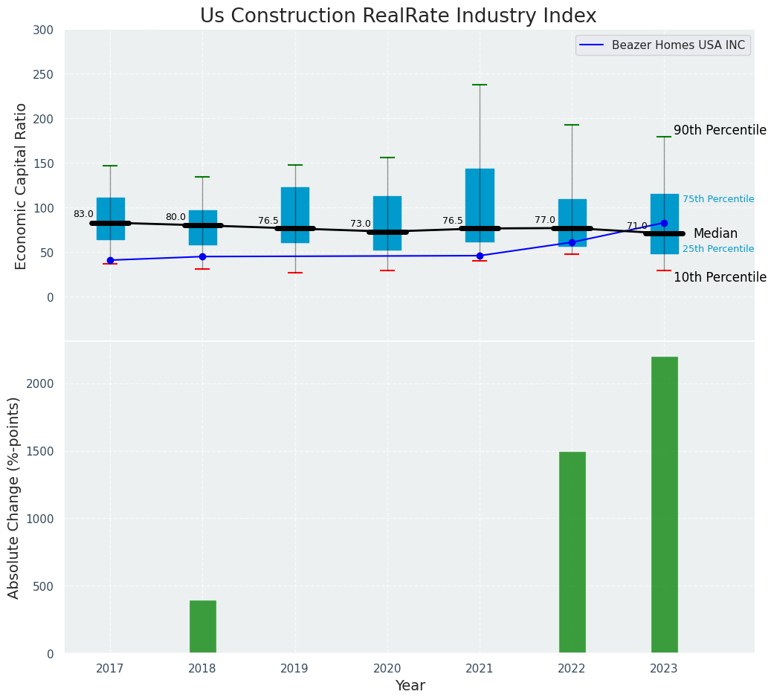Click the 2019 tick label on the Year axis
774x700 pixels.
click(x=295, y=669)
